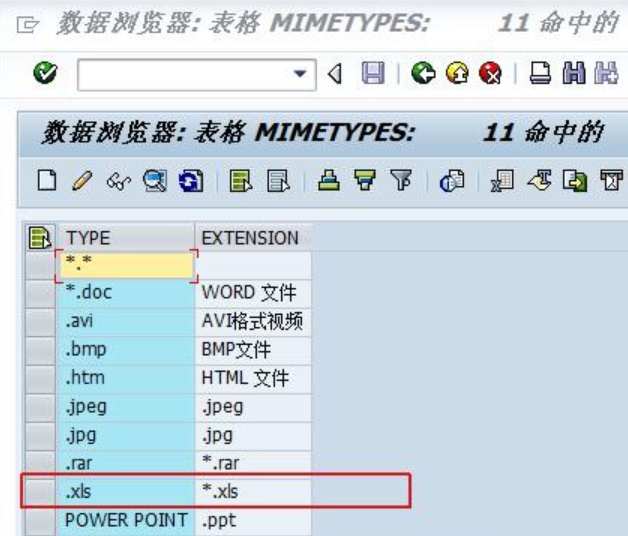
Task: Click the .ppt extension cell
Action: pos(253,521)
